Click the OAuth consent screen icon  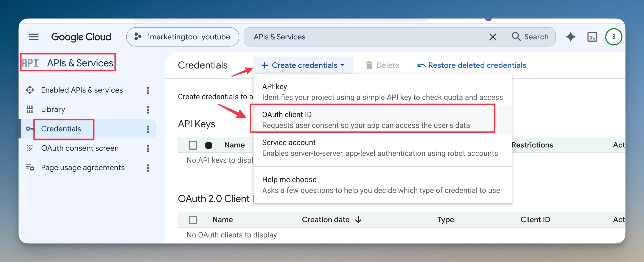[30, 148]
